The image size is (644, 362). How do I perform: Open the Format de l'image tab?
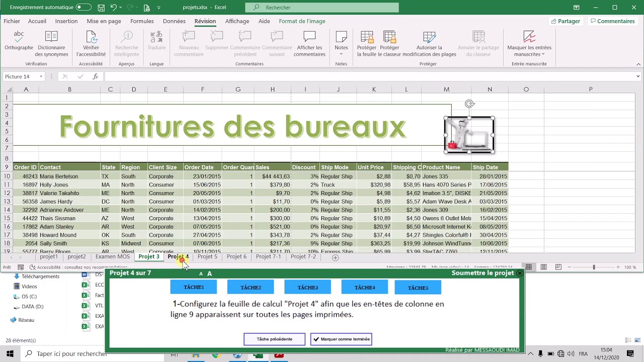click(x=302, y=21)
